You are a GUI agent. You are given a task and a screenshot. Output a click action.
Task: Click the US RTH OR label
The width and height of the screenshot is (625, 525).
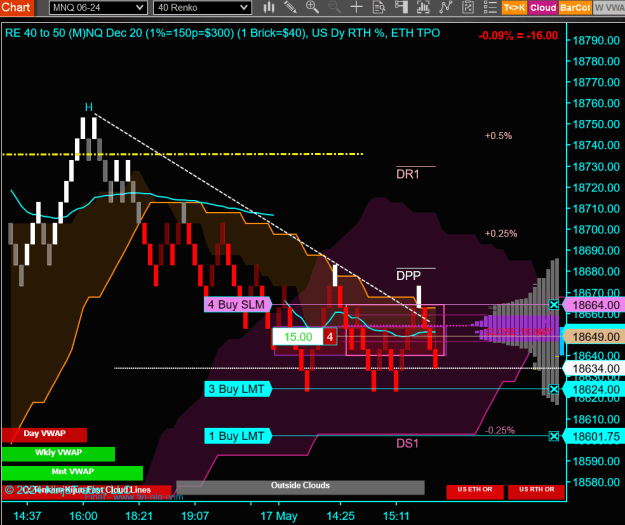coord(537,492)
